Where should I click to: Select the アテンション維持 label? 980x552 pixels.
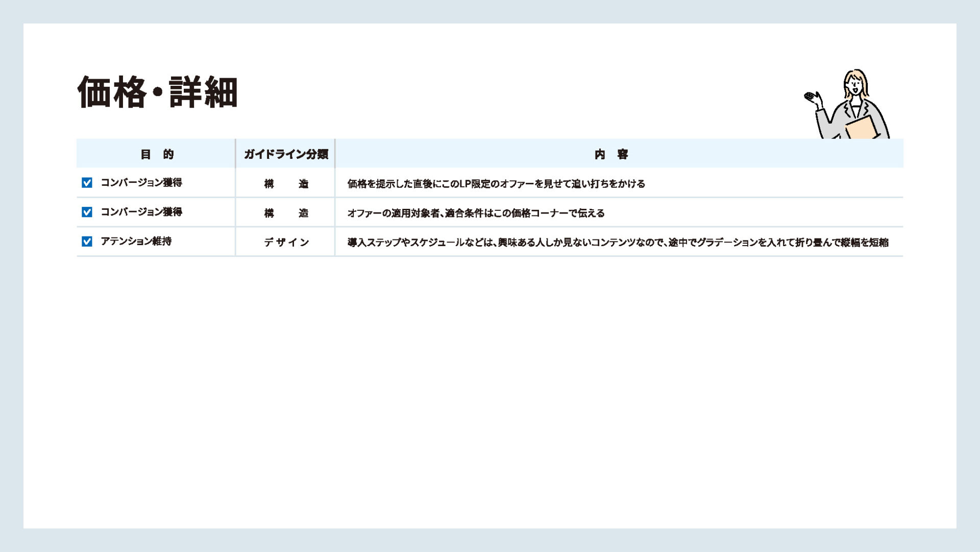coord(136,242)
